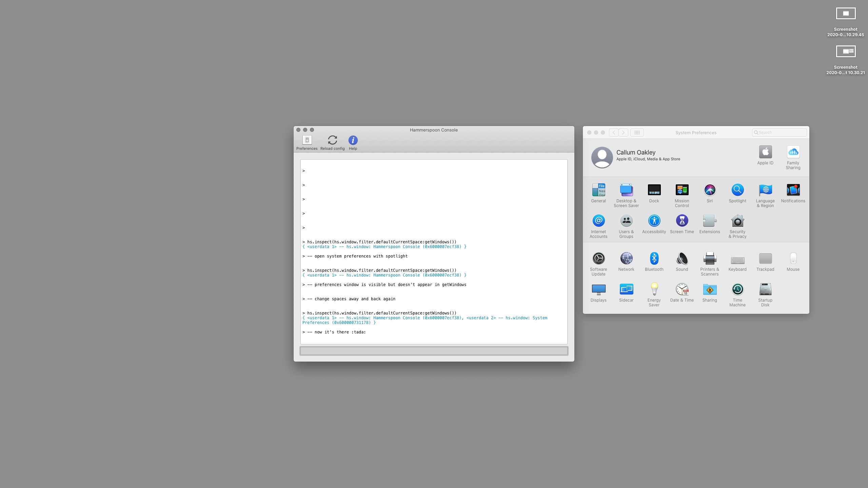Image resolution: width=868 pixels, height=488 pixels.
Task: Open Mouse preference pane
Action: [793, 259]
